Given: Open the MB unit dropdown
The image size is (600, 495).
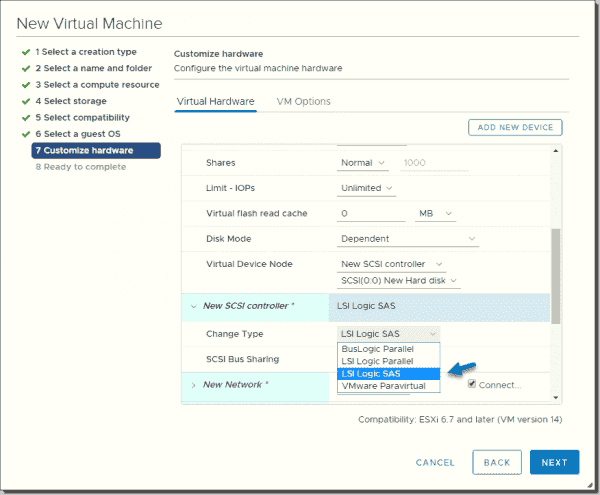Looking at the screenshot, I should click(435, 213).
